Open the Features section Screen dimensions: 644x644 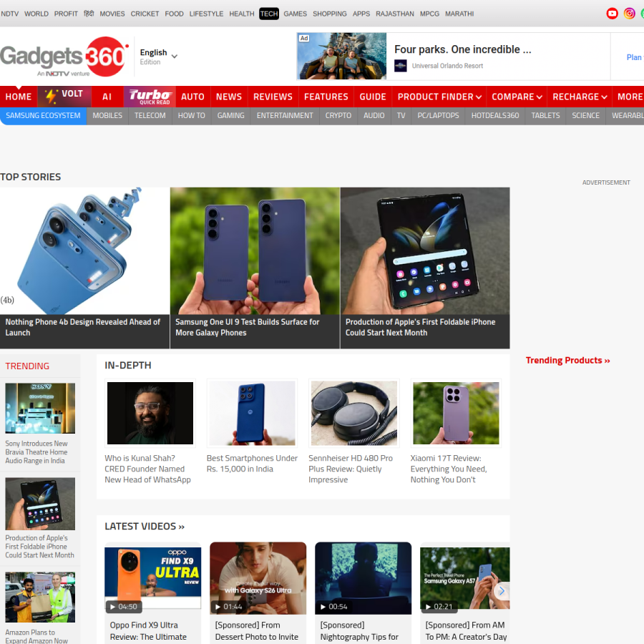(326, 97)
